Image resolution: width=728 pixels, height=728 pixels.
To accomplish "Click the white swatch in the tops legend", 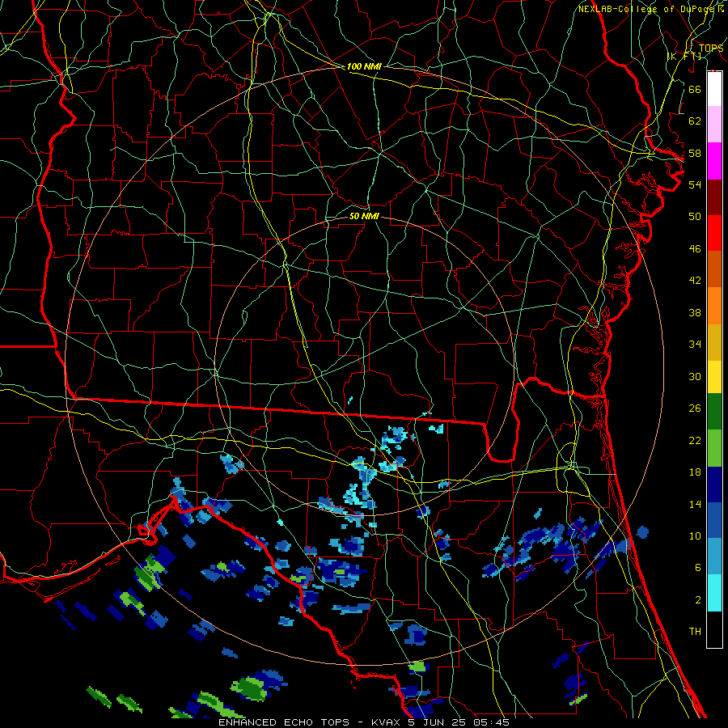I will click(714, 89).
